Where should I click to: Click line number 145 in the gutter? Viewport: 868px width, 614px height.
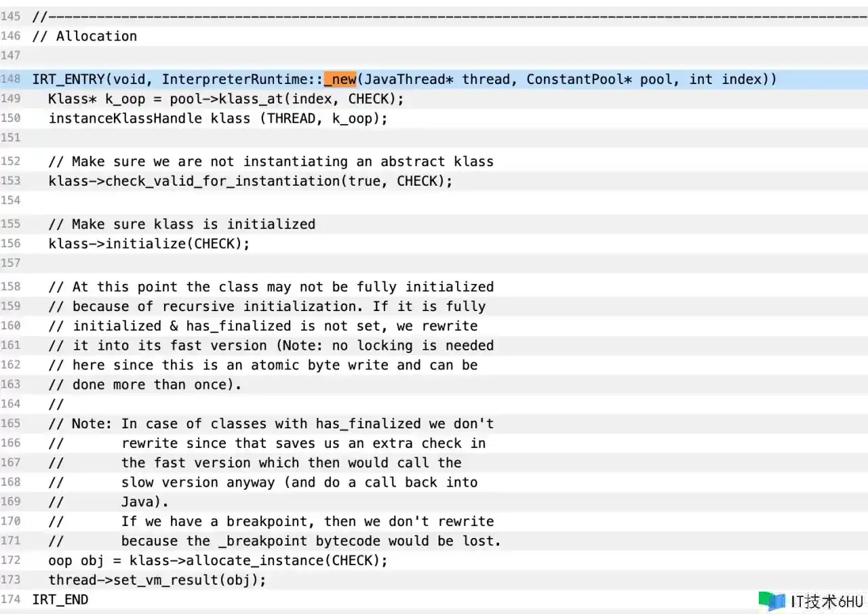point(10,16)
